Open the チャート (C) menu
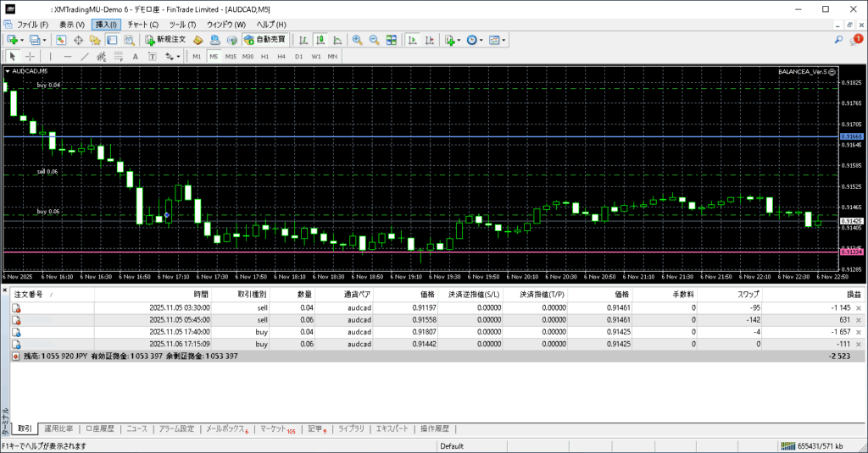Screen dimensions: 868x453 (x=142, y=25)
